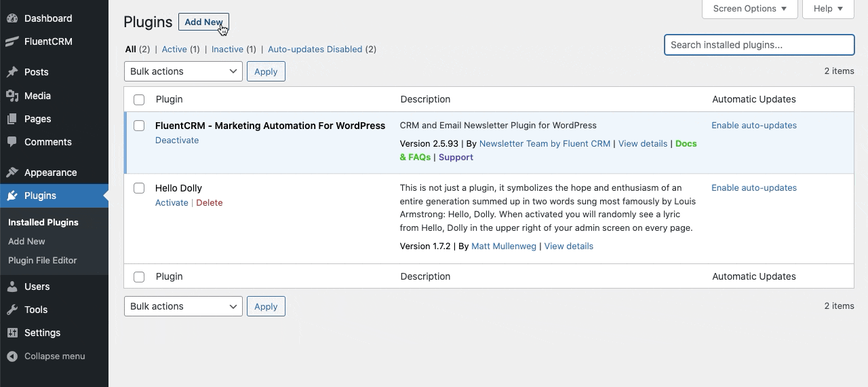Open the bottom Bulk actions dropdown
Viewport: 868px width, 387px height.
click(x=183, y=306)
